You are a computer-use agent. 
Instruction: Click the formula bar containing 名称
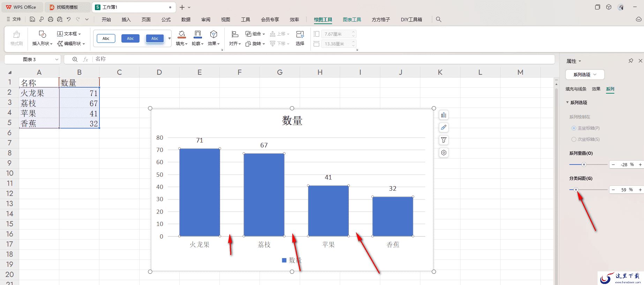309,59
